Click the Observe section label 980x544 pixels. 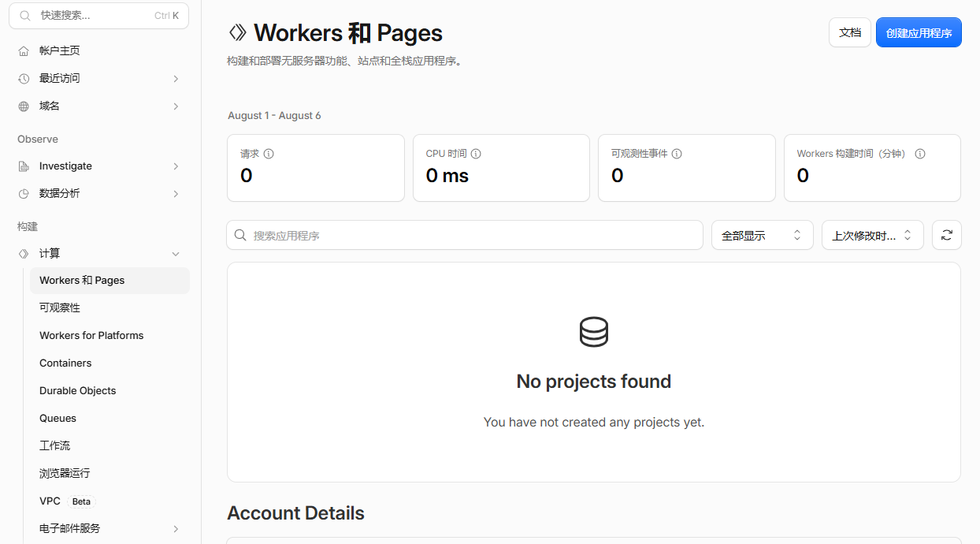(38, 139)
